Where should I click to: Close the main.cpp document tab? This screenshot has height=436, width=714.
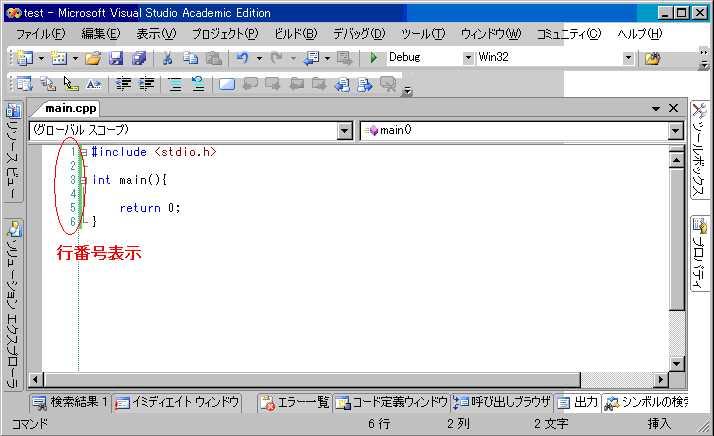(673, 108)
